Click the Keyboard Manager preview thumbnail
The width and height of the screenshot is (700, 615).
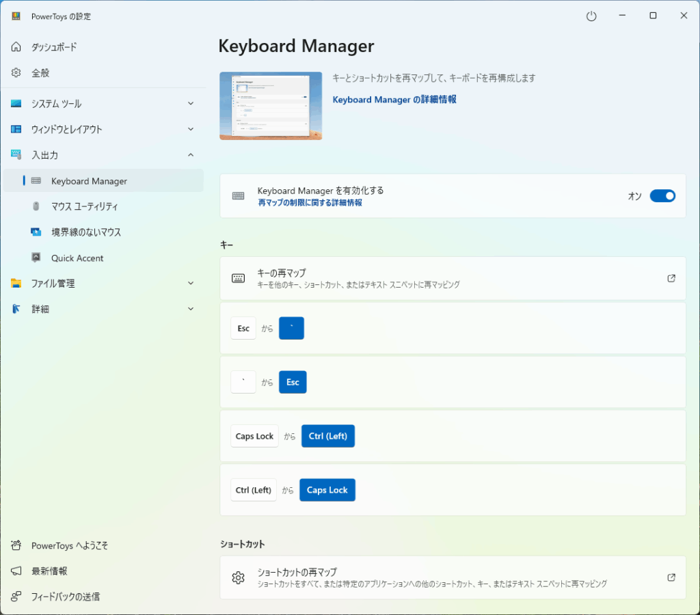point(271,106)
